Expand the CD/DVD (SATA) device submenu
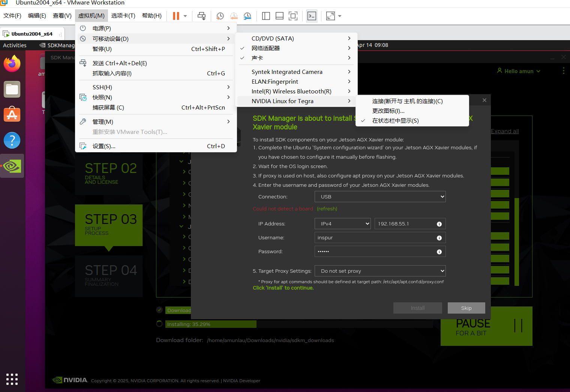The height and width of the screenshot is (392, 570). (296, 39)
